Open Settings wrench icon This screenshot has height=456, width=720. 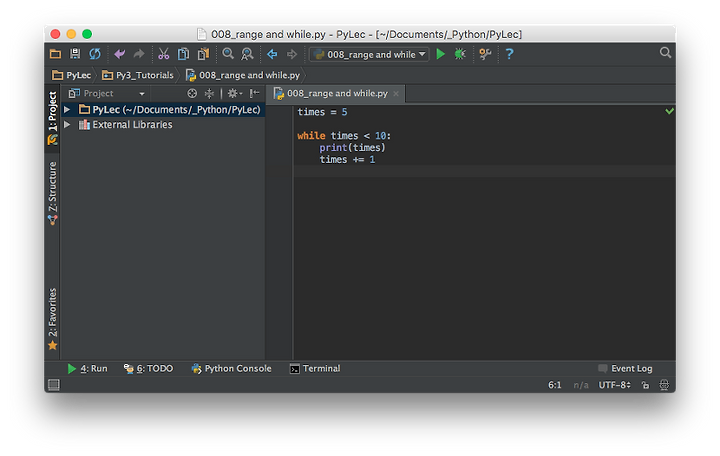pyautogui.click(x=485, y=54)
